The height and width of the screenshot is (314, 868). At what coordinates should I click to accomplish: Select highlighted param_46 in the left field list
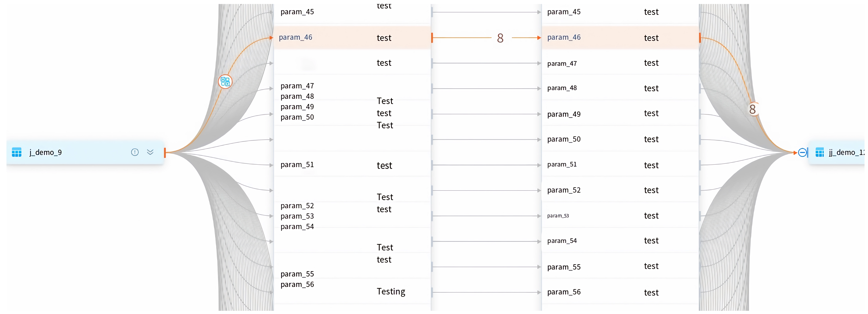[x=296, y=37]
